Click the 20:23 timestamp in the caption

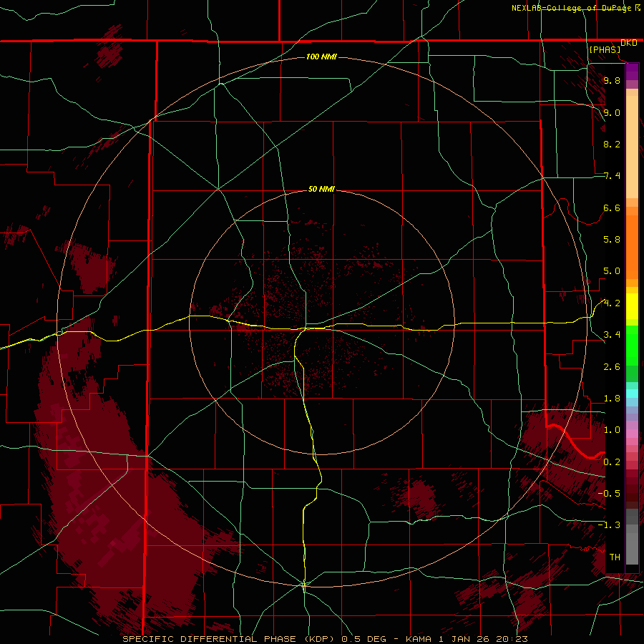tap(512, 639)
